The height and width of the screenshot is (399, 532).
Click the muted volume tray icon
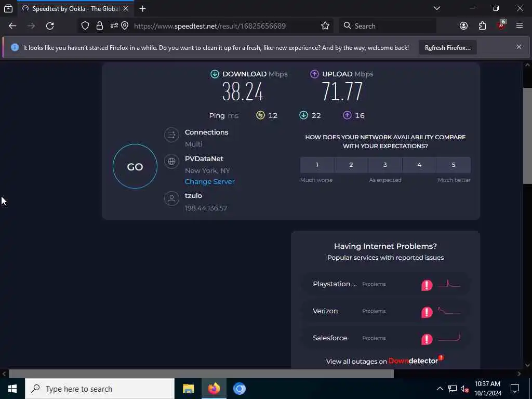point(464,389)
